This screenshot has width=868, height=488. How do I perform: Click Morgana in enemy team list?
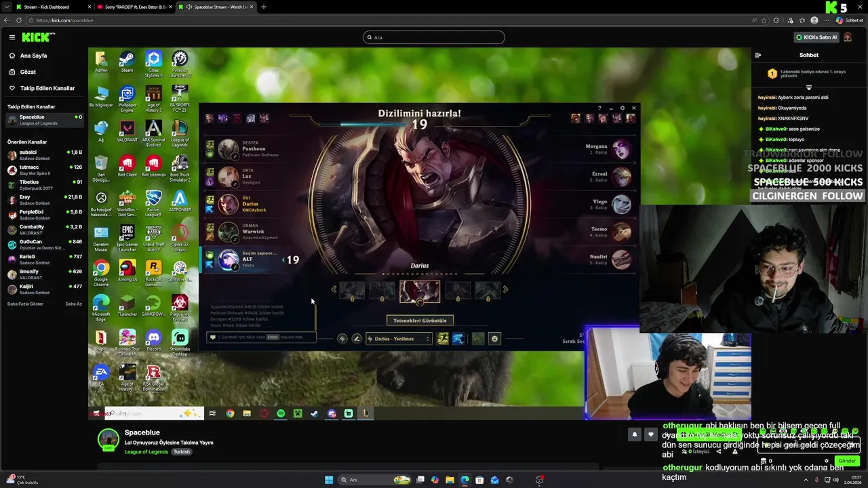[x=608, y=149]
